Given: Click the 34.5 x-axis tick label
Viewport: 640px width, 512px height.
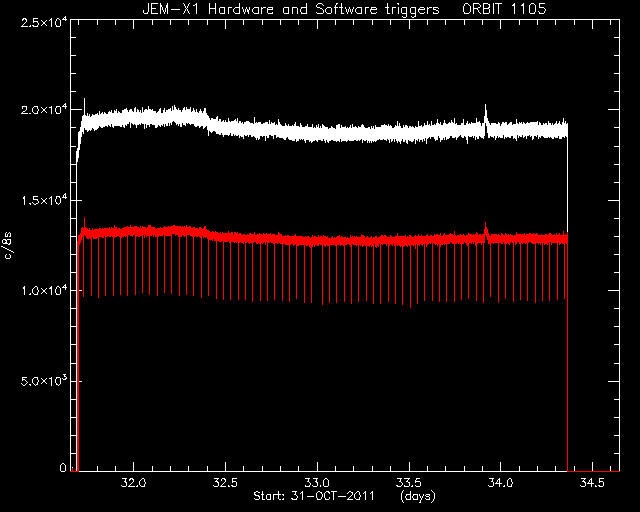Looking at the screenshot, I should 592,483.
